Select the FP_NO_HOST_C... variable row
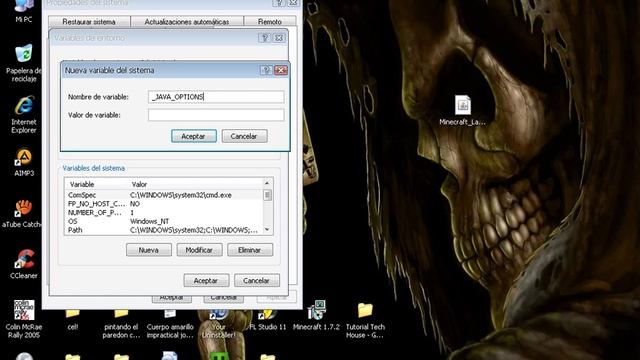The image size is (640, 360). [x=164, y=204]
